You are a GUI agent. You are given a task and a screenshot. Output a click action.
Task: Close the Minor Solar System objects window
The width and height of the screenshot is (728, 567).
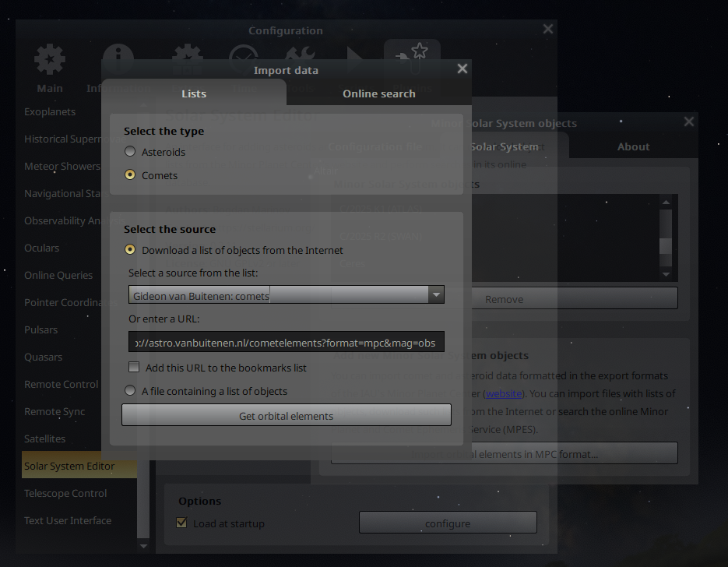click(689, 121)
